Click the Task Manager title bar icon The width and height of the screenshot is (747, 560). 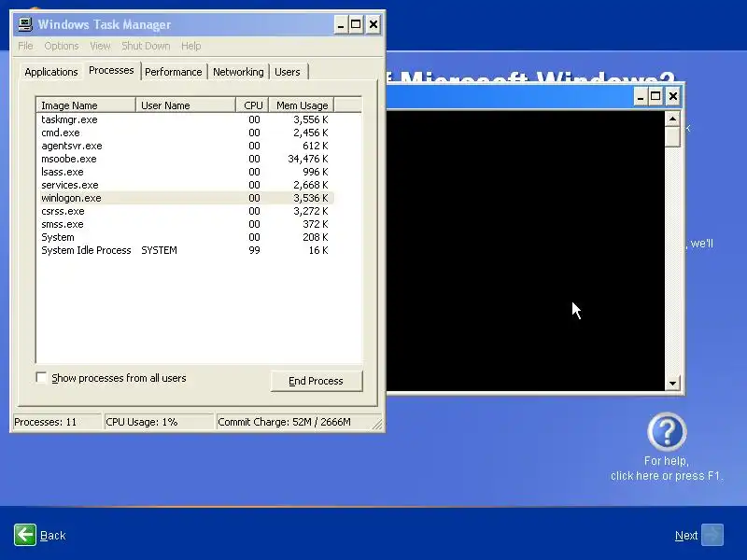[25, 24]
